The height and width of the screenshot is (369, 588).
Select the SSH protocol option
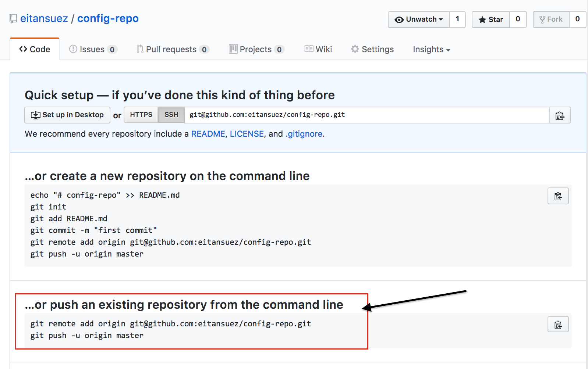pos(171,115)
